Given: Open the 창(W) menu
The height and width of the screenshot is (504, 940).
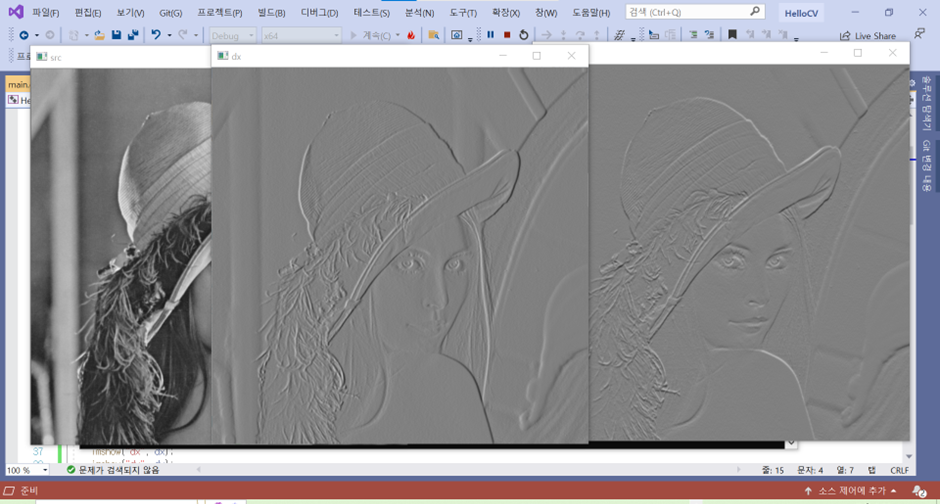Looking at the screenshot, I should pyautogui.click(x=546, y=13).
